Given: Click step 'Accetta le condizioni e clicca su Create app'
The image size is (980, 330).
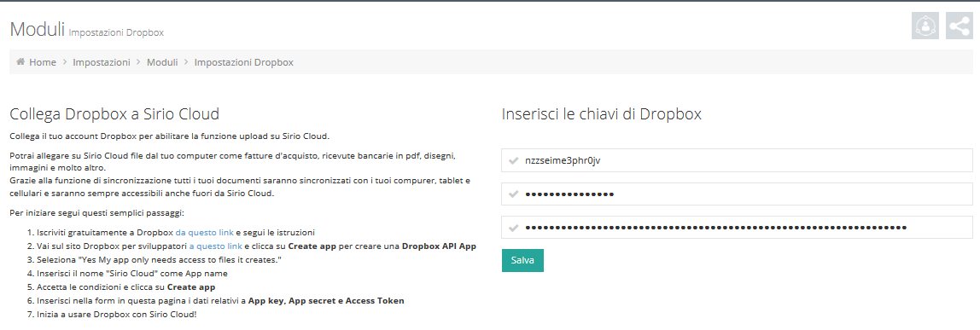Looking at the screenshot, I should coord(126,287).
